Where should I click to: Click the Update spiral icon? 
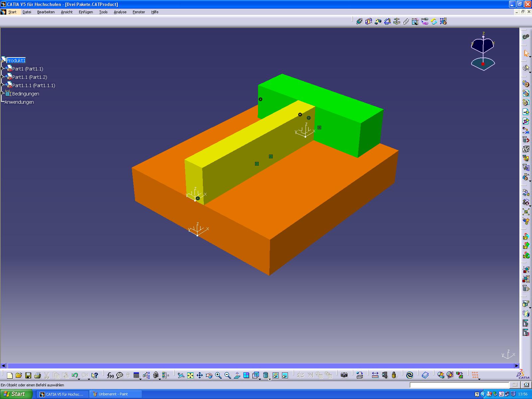410,375
